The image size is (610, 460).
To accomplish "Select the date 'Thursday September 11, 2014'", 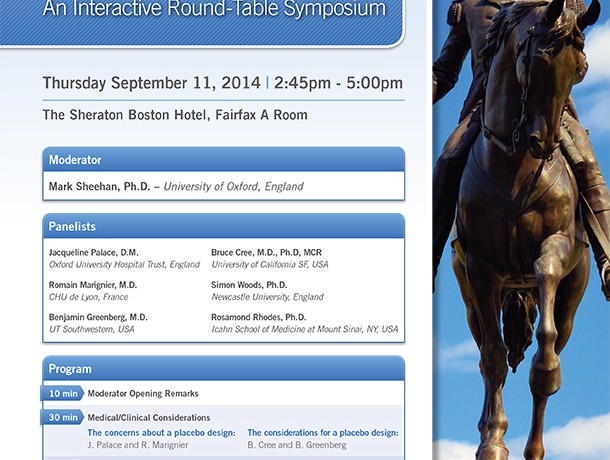I will (152, 83).
